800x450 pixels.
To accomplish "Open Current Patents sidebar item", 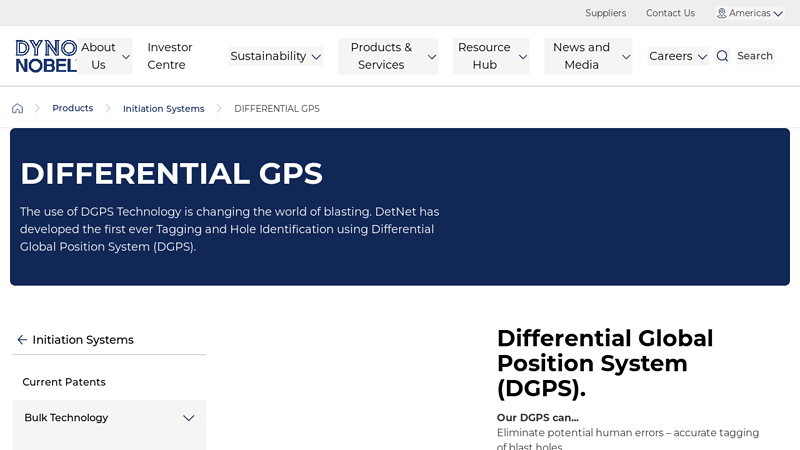I will click(x=64, y=382).
